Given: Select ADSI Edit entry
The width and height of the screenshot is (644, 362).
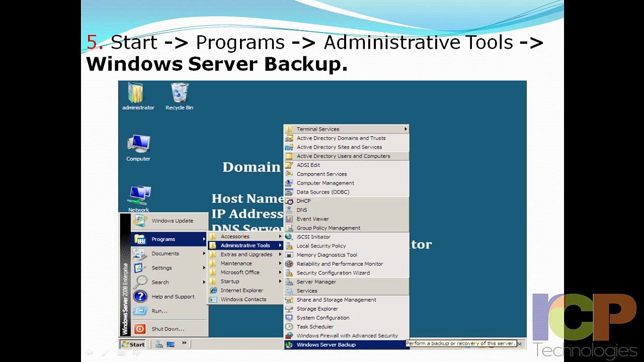Looking at the screenshot, I should [x=346, y=165].
